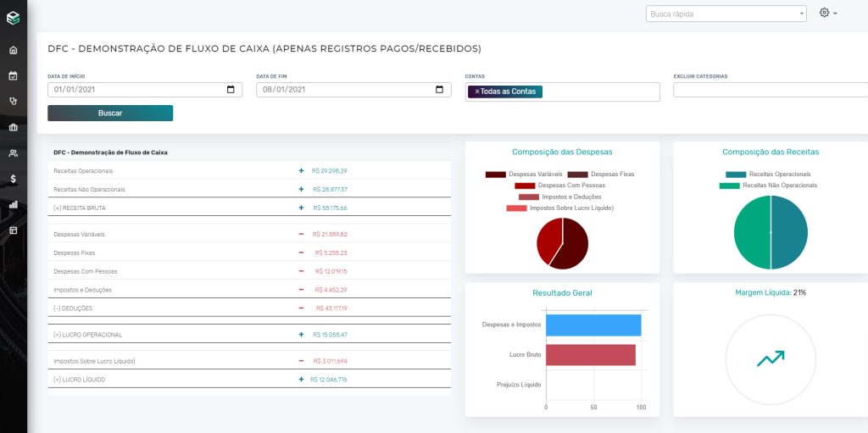Remove the Todas as Contas tag
Screen dimensions: 868x433
pyautogui.click(x=476, y=92)
